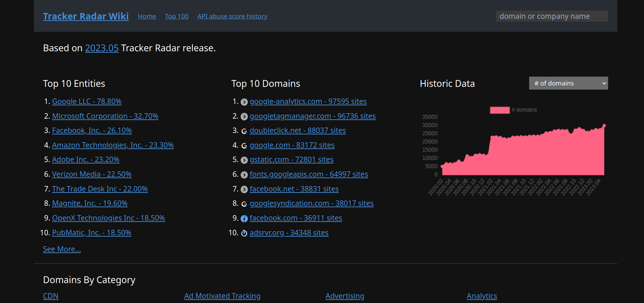Open googletagmanager.com domain link
Viewport: 644px width, 303px height.
312,116
